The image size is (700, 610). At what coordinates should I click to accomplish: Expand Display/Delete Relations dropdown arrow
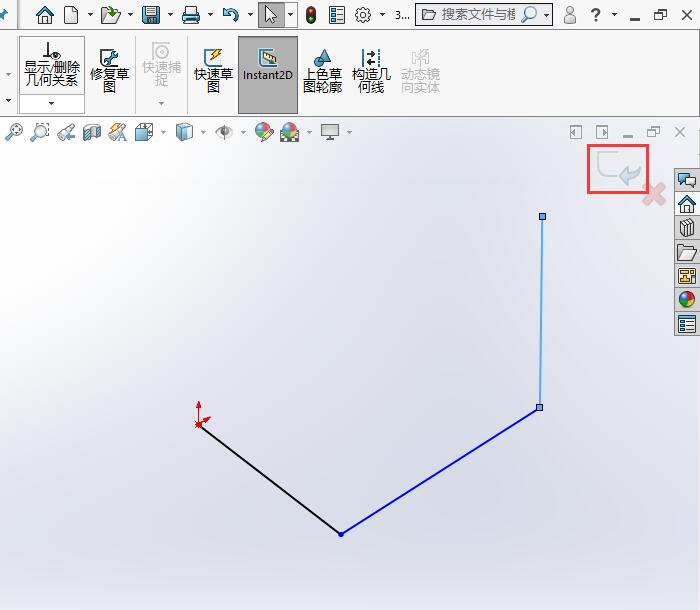[52, 104]
